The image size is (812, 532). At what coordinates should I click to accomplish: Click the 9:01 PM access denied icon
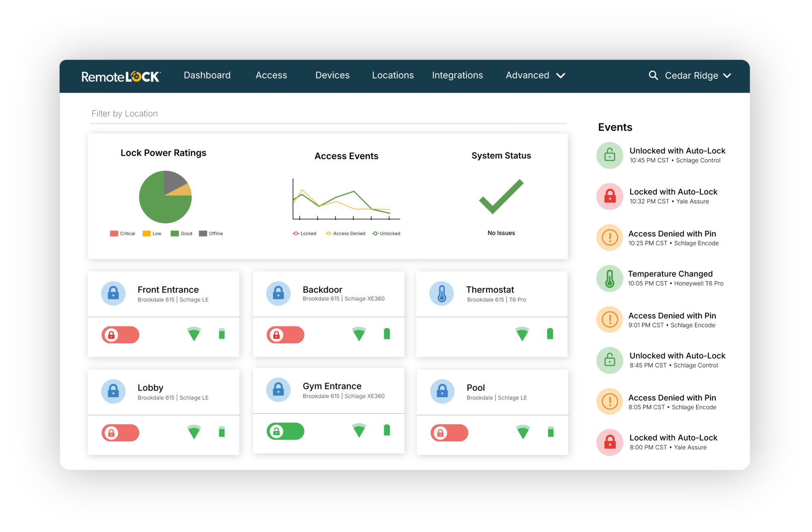point(610,320)
